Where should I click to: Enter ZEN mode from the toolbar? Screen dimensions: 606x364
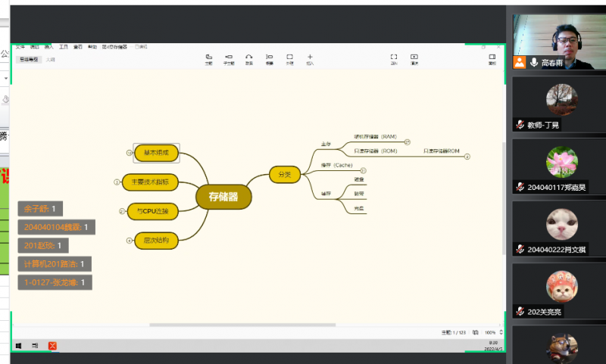(x=394, y=58)
